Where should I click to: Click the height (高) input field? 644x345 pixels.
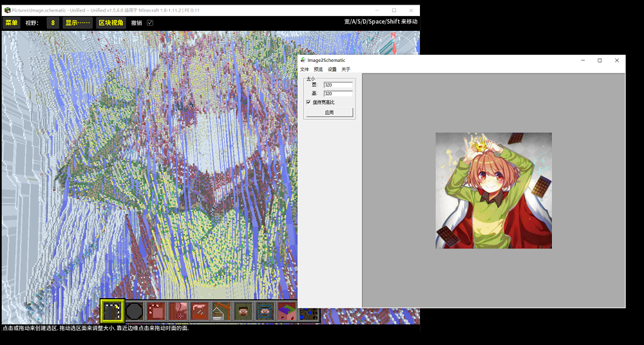click(x=338, y=93)
